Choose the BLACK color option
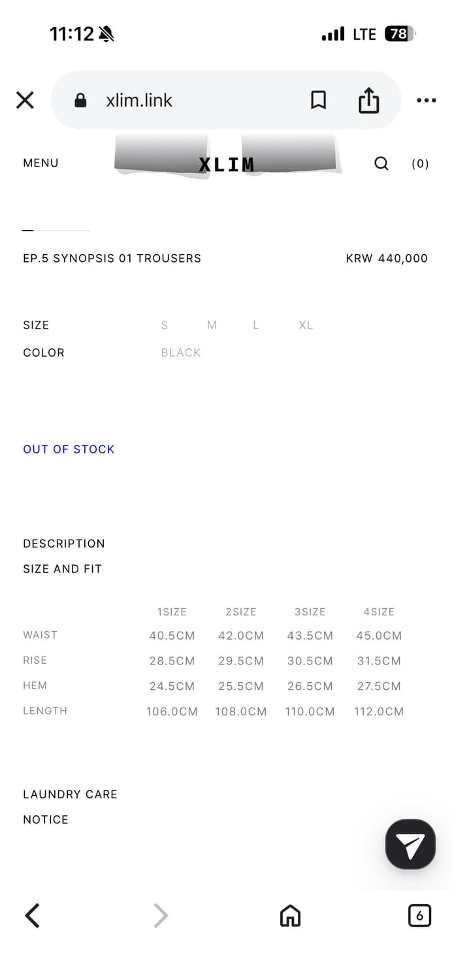Viewport: 452px width, 980px height. tap(181, 353)
